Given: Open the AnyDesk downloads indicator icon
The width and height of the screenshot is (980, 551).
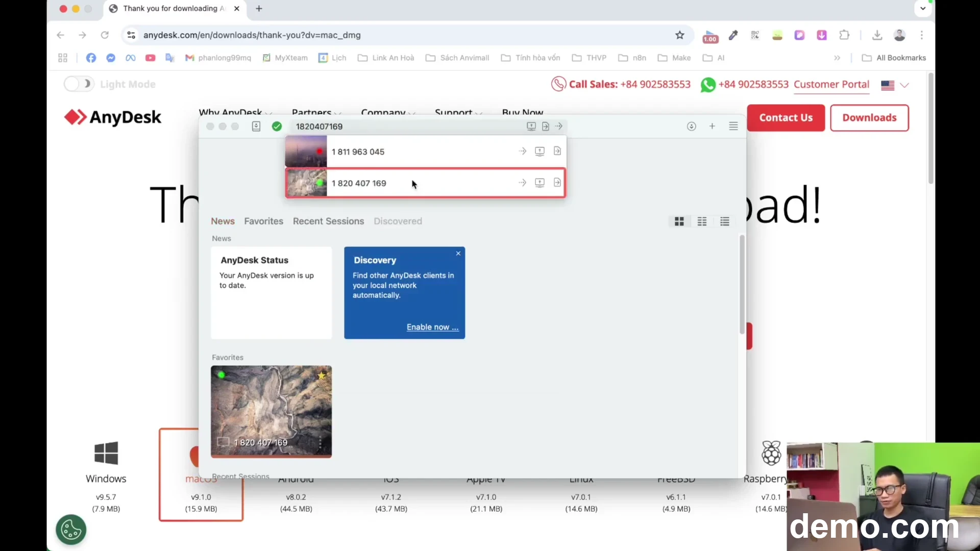Looking at the screenshot, I should (x=692, y=127).
